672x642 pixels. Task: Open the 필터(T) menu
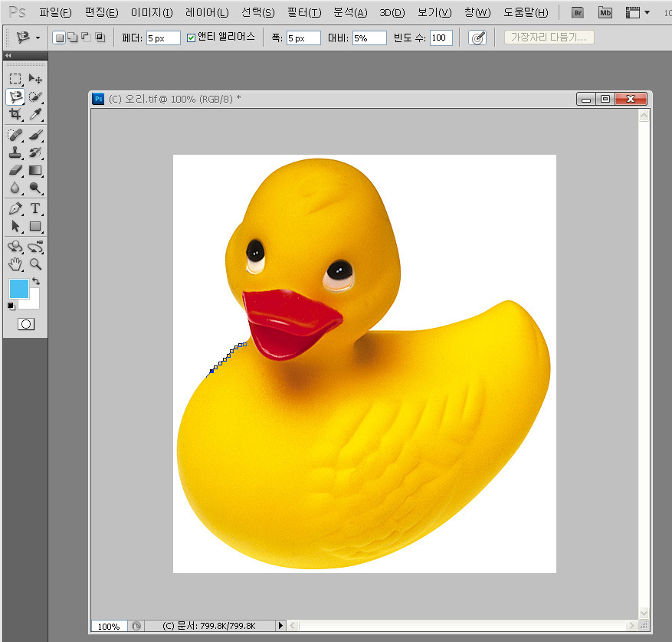coord(303,13)
